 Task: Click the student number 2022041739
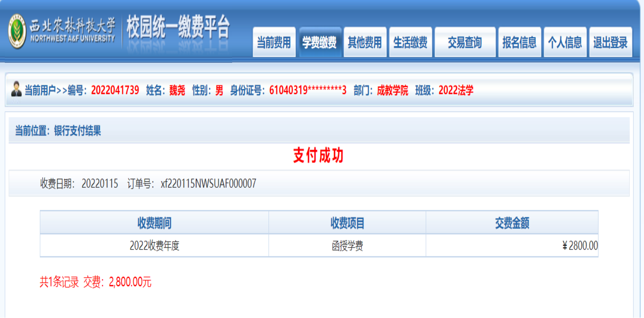click(115, 90)
